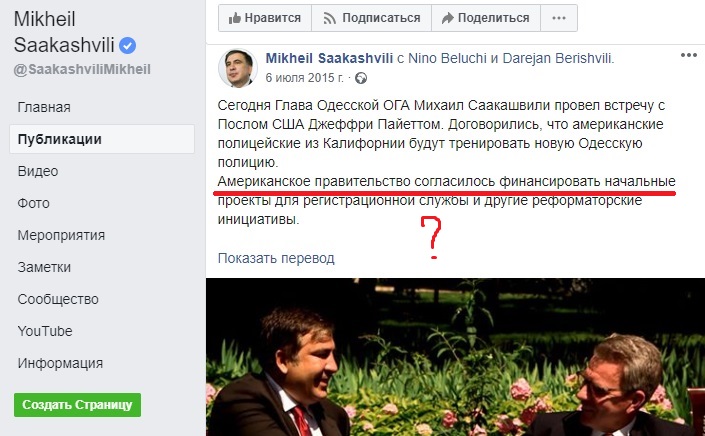Select the Публикации sidebar tab
The image size is (705, 436).
click(x=102, y=139)
